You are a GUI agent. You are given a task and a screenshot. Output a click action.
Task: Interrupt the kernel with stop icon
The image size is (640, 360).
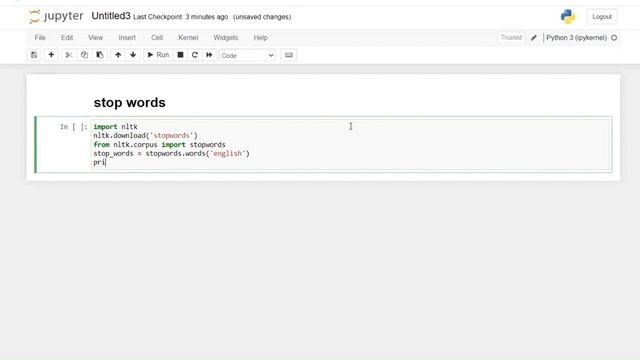coord(180,55)
